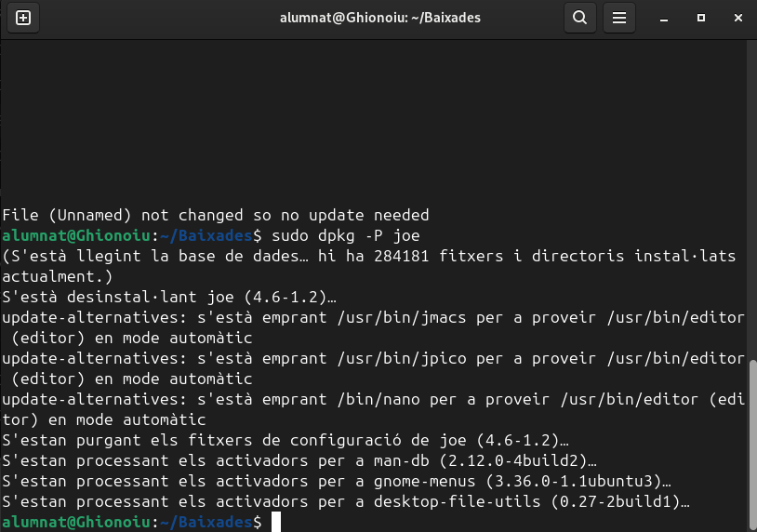Open the hamburger main menu
This screenshot has width=757, height=532.
(x=618, y=18)
